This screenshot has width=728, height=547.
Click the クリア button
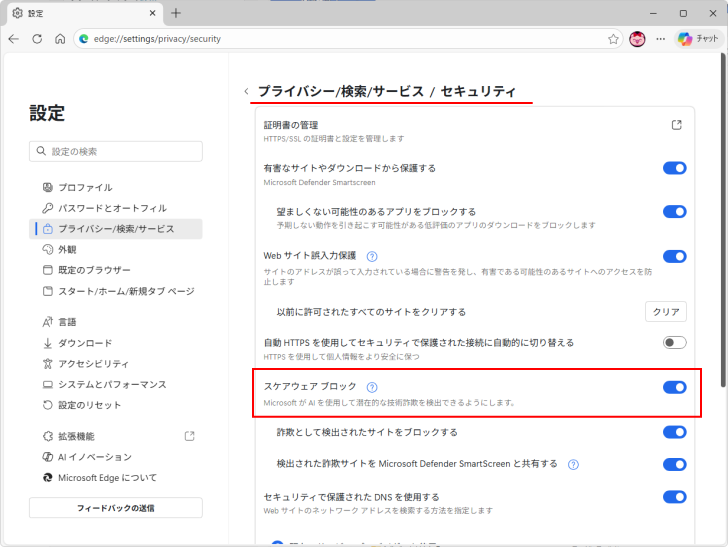[x=666, y=312]
